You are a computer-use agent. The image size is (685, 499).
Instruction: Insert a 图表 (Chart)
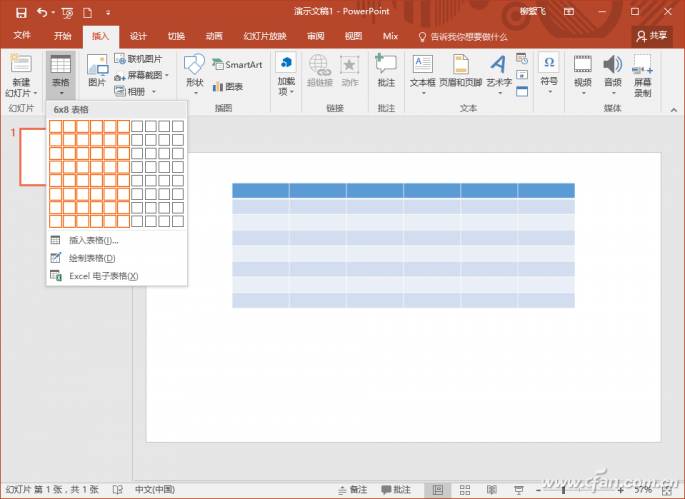[x=228, y=87]
